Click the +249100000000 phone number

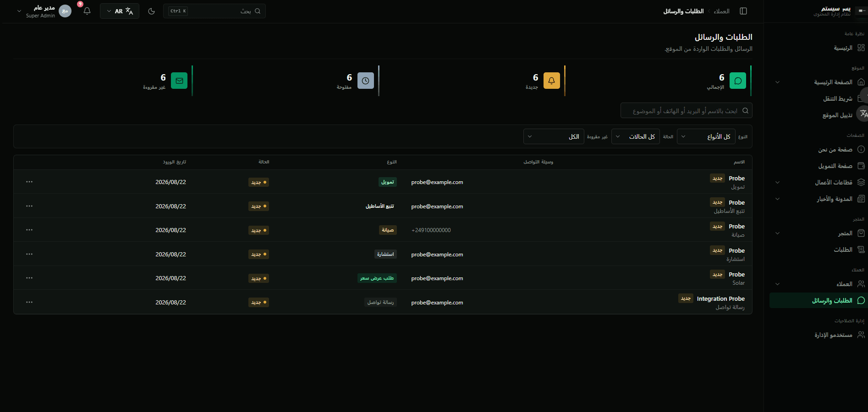click(431, 230)
